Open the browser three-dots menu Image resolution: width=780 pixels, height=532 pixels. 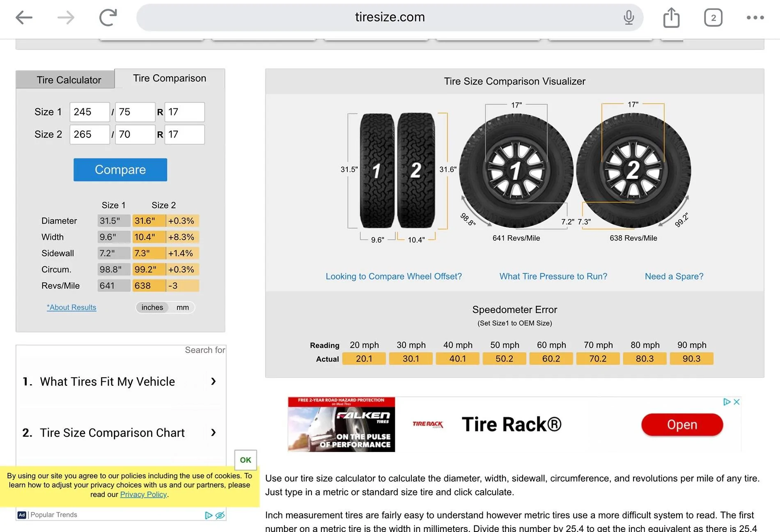point(755,17)
